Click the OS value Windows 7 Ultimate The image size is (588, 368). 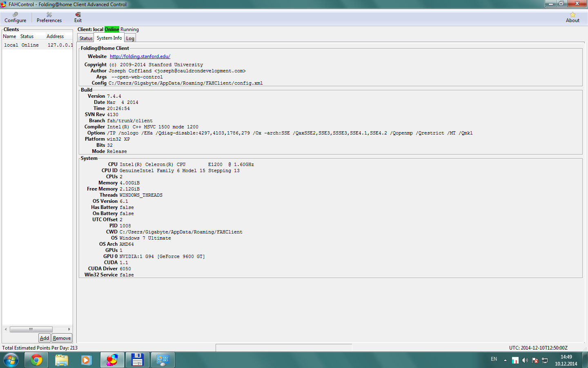(x=145, y=238)
